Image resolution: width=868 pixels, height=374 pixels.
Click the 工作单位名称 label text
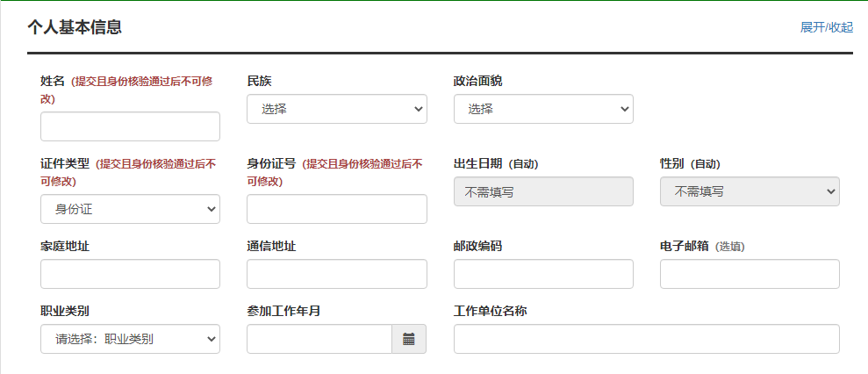(x=490, y=311)
